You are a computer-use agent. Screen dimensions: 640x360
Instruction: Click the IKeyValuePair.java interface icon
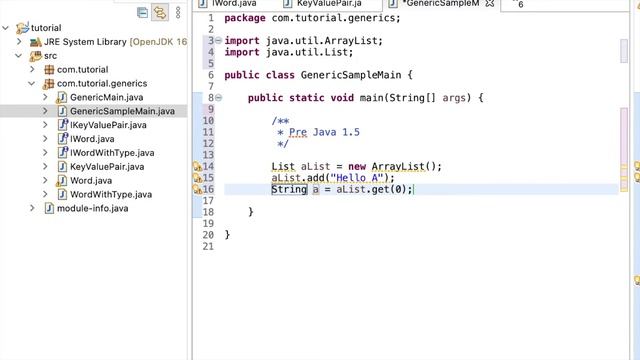point(62,124)
